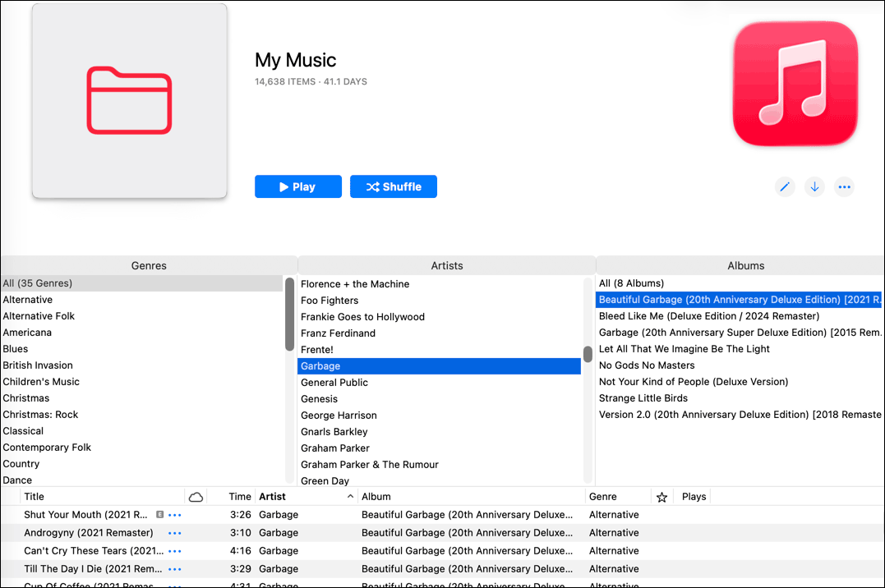Viewport: 885px width, 588px height.
Task: Click the red folder playlist artwork
Action: [129, 100]
